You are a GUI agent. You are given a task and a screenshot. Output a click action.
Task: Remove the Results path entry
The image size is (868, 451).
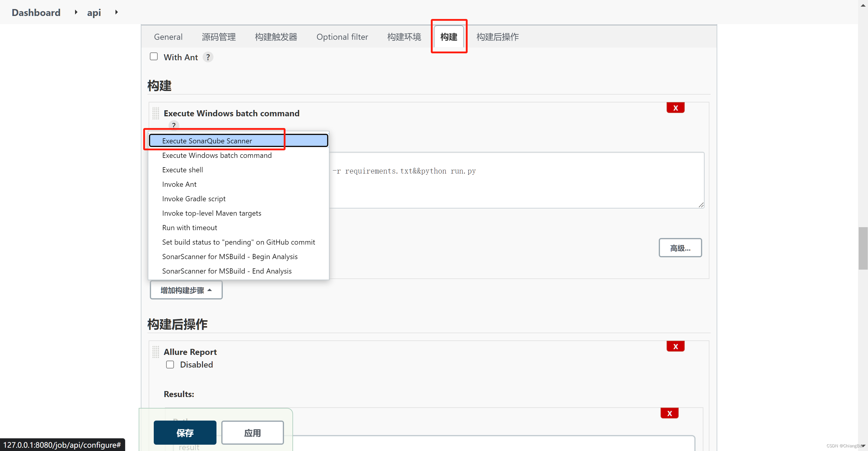coord(669,413)
